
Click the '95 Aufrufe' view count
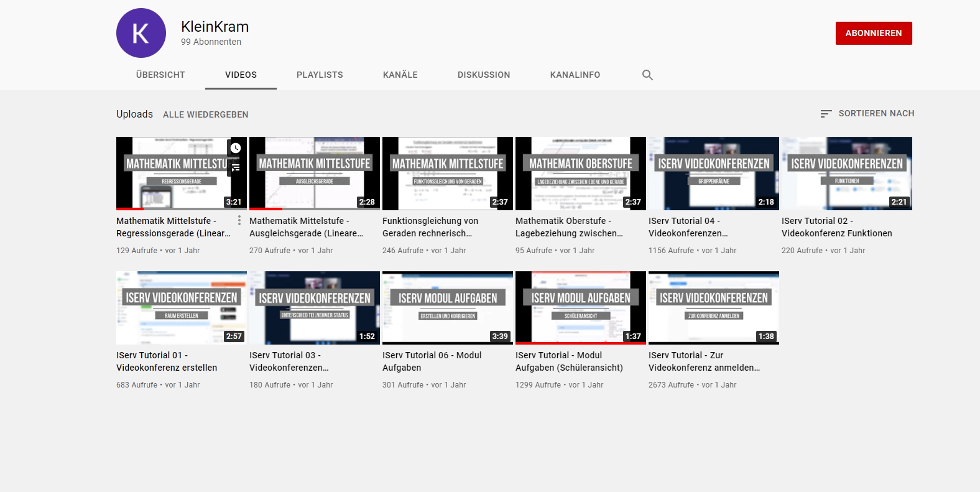pos(534,251)
